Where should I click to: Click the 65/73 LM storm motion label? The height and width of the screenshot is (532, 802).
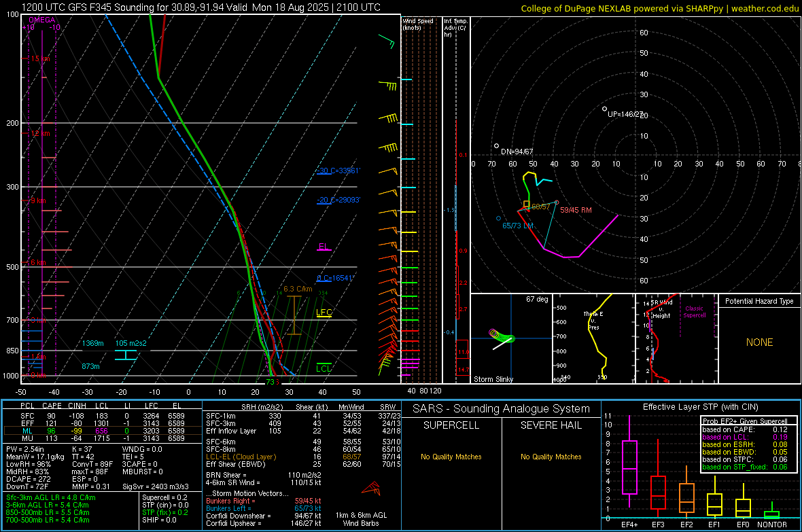518,226
